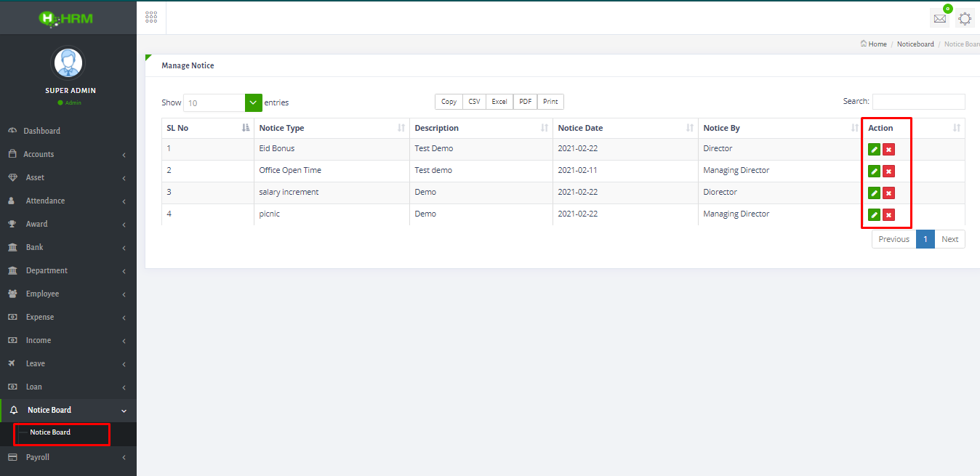The image size is (980, 476).
Task: Select the Notice Board submenu item
Action: [50, 432]
